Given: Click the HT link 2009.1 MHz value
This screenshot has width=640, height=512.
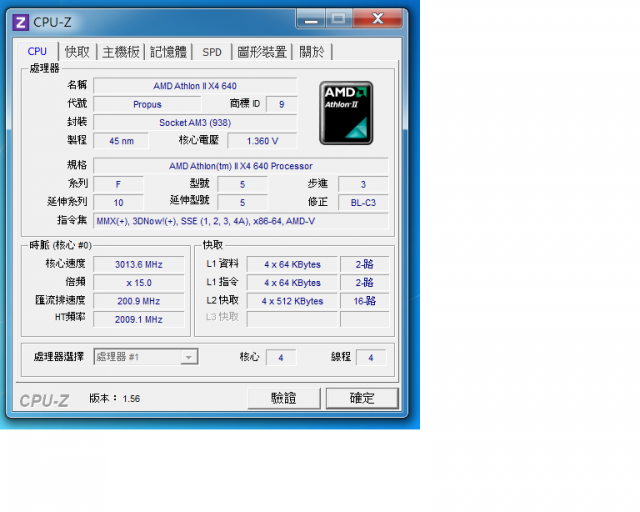Looking at the screenshot, I should (139, 320).
